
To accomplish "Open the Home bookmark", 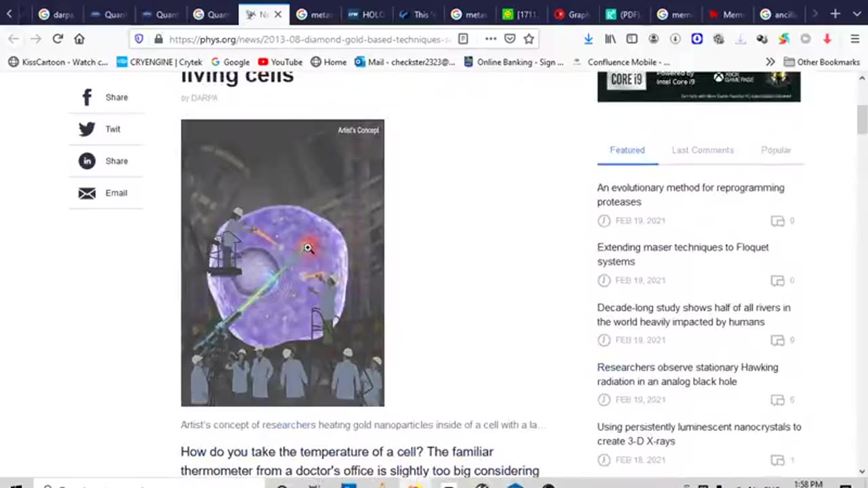I will click(328, 62).
